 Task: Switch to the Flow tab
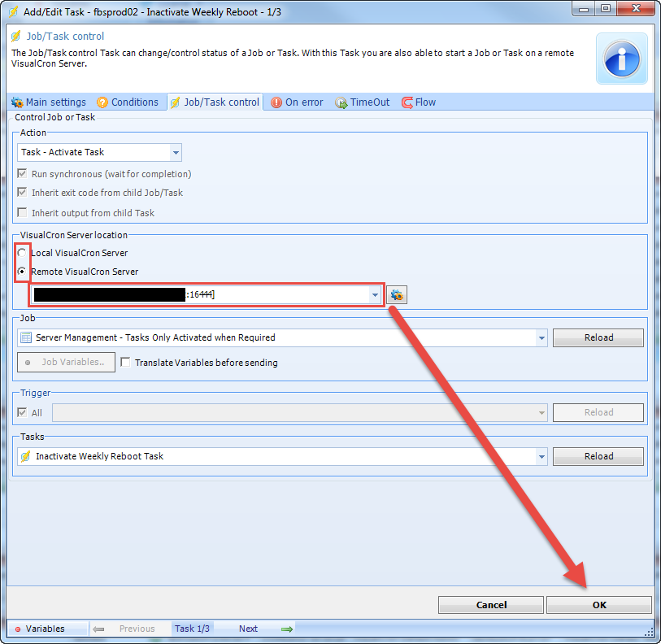pos(419,102)
